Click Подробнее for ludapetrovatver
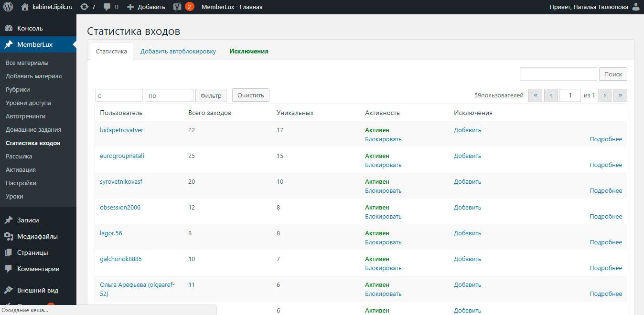The image size is (644, 315). pos(606,139)
